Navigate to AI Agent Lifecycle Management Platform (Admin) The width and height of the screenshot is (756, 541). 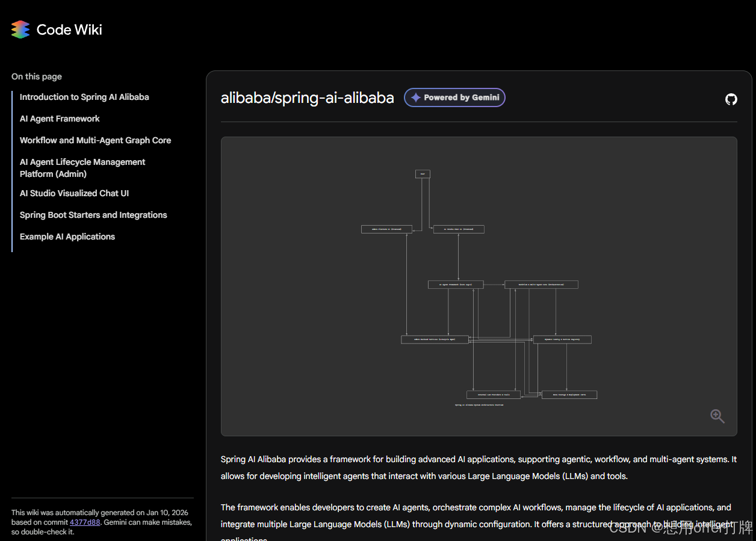tap(82, 168)
